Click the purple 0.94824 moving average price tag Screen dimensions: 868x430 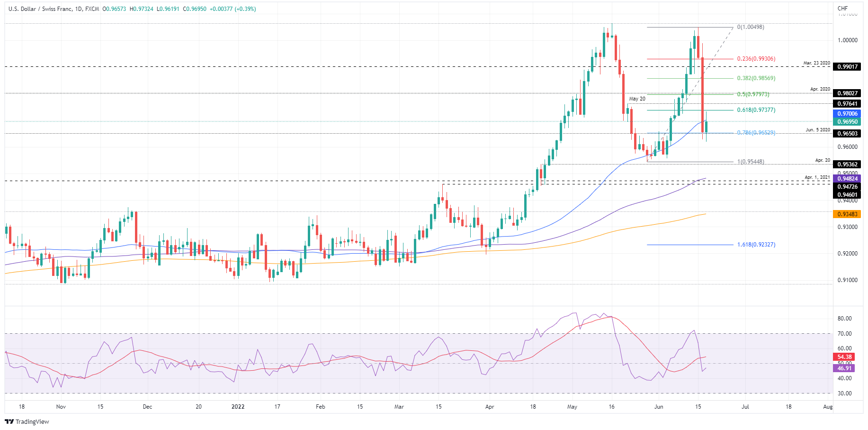click(x=847, y=179)
